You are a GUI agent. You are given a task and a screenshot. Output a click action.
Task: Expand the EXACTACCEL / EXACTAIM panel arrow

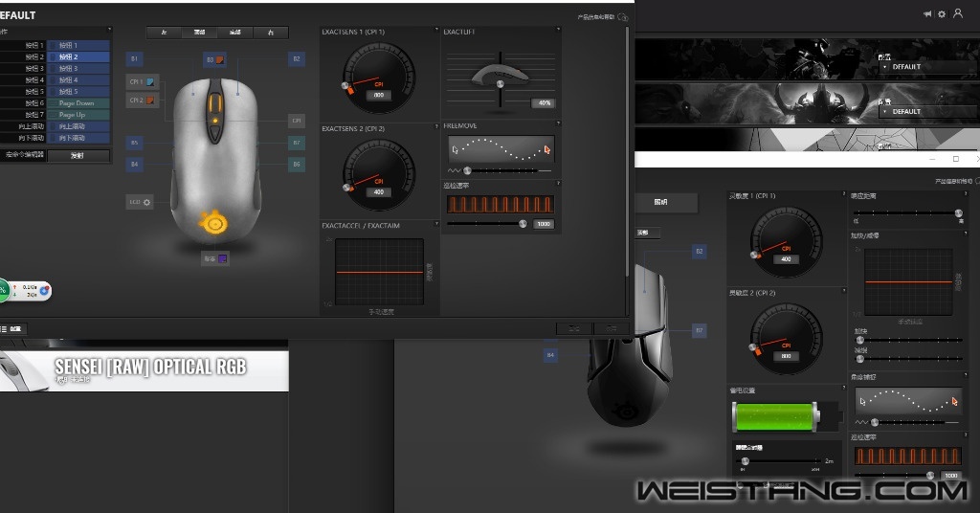click(436, 224)
